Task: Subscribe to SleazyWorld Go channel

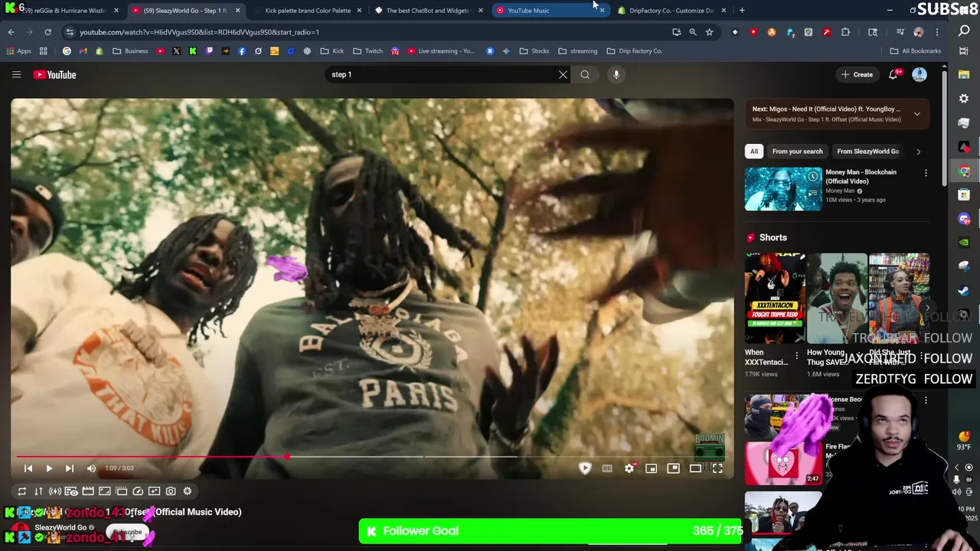Action: click(x=127, y=532)
